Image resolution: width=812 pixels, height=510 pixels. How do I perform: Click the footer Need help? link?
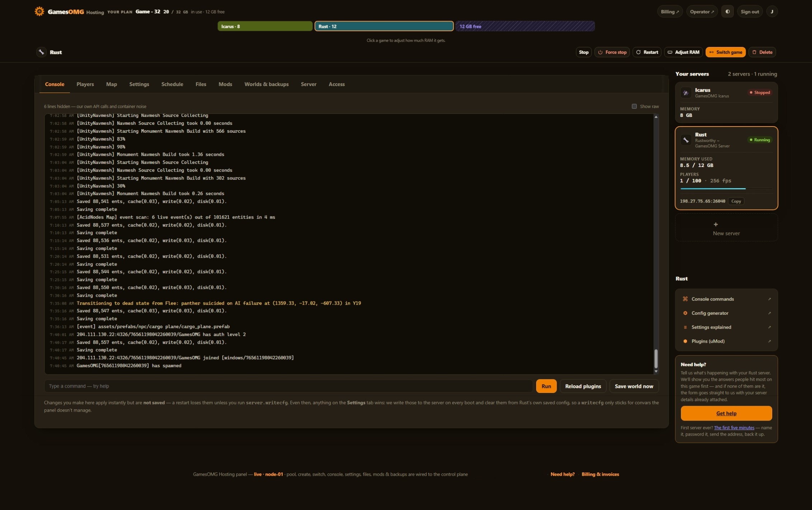click(562, 475)
